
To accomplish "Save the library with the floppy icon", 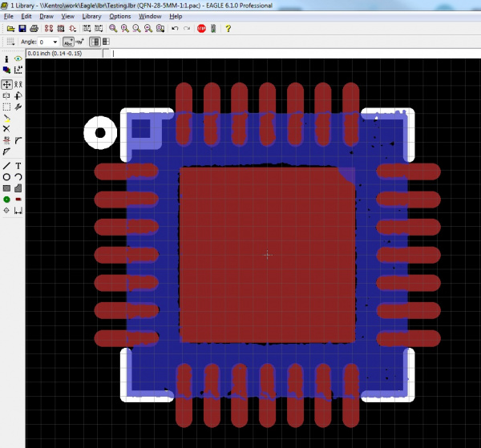I will 22,29.
